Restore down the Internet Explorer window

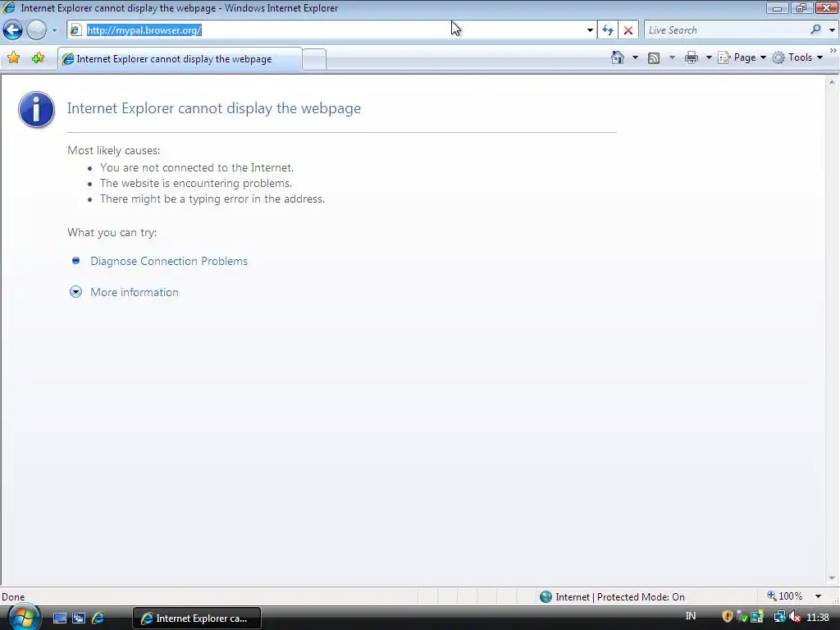point(801,8)
